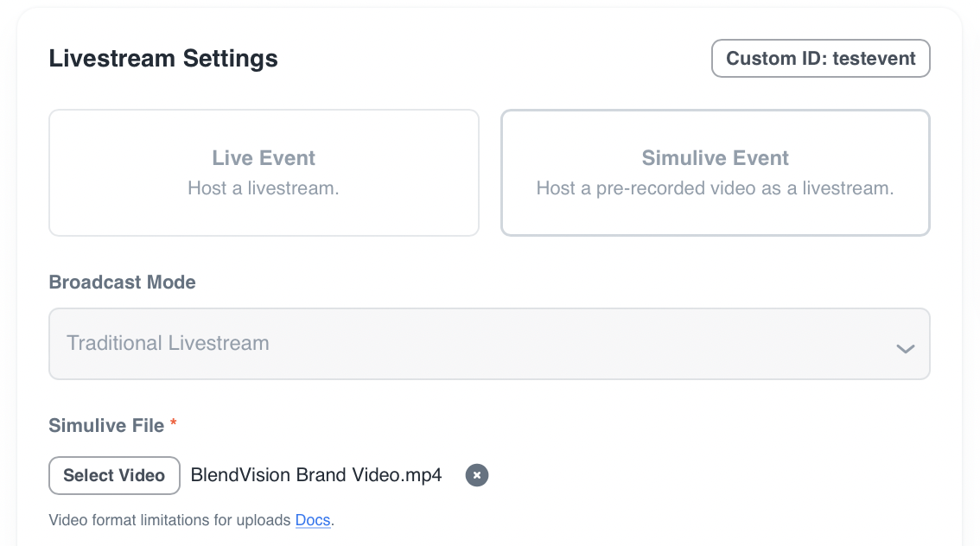Click the Broadcast Mode label
The width and height of the screenshot is (980, 546).
click(122, 283)
